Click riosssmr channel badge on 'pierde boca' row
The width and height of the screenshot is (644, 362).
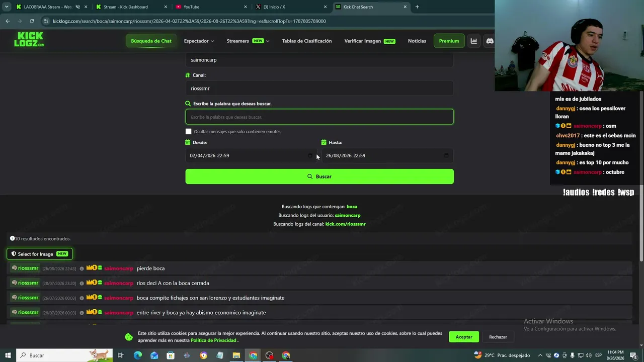click(x=25, y=268)
